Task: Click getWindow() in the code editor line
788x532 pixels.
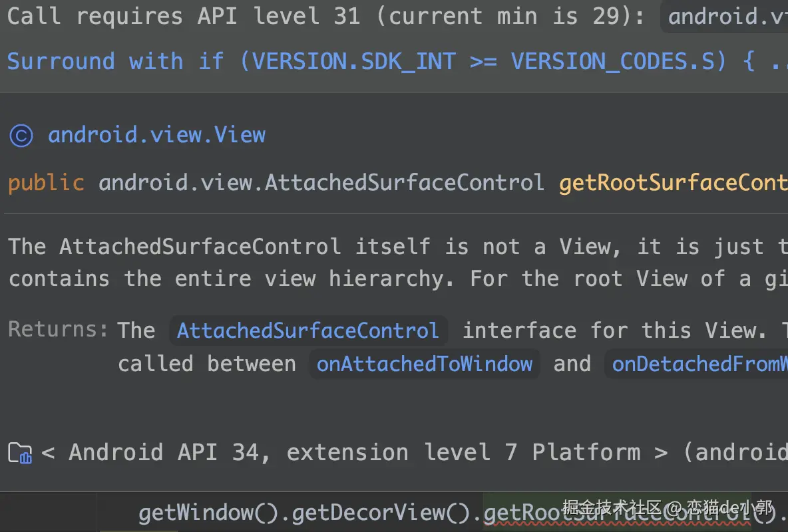Action: (x=208, y=513)
